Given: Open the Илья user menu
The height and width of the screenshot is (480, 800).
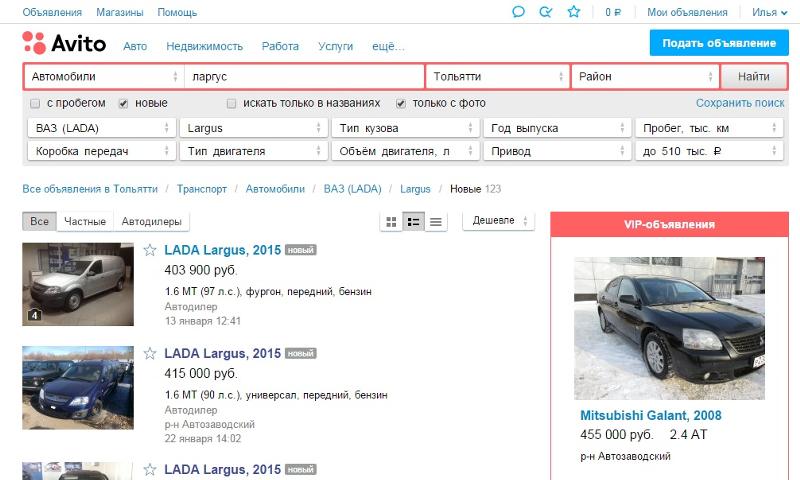Looking at the screenshot, I should click(769, 12).
